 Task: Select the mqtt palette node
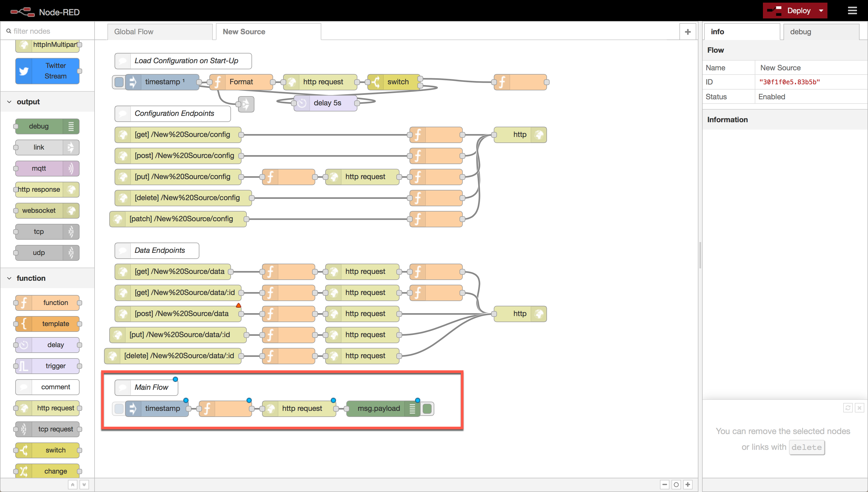click(x=47, y=168)
